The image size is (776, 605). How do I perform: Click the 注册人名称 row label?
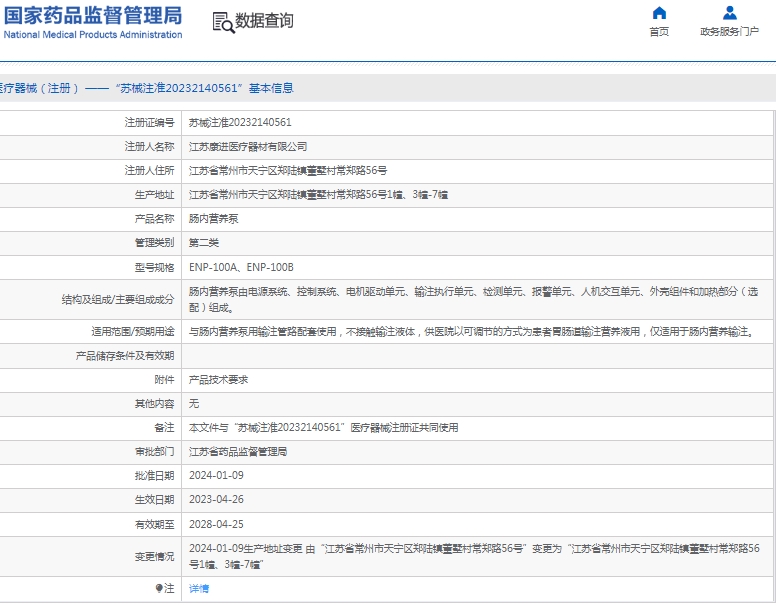click(149, 147)
